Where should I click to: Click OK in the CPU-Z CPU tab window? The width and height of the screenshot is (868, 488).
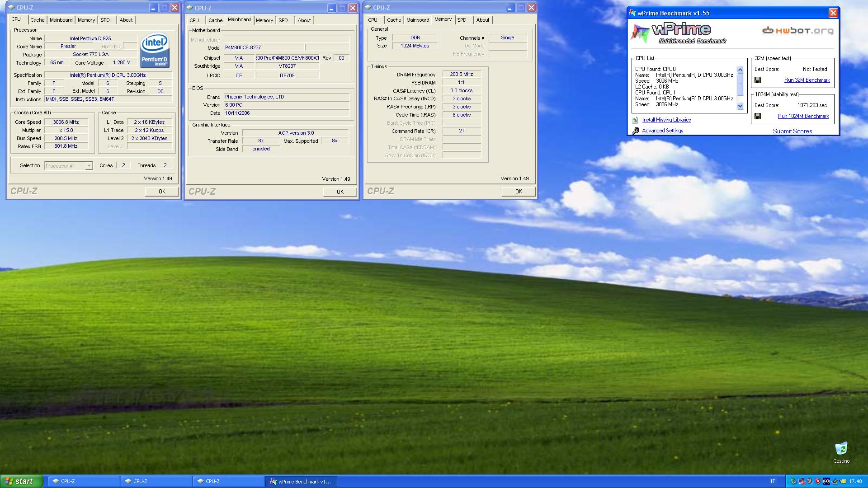[x=162, y=192]
